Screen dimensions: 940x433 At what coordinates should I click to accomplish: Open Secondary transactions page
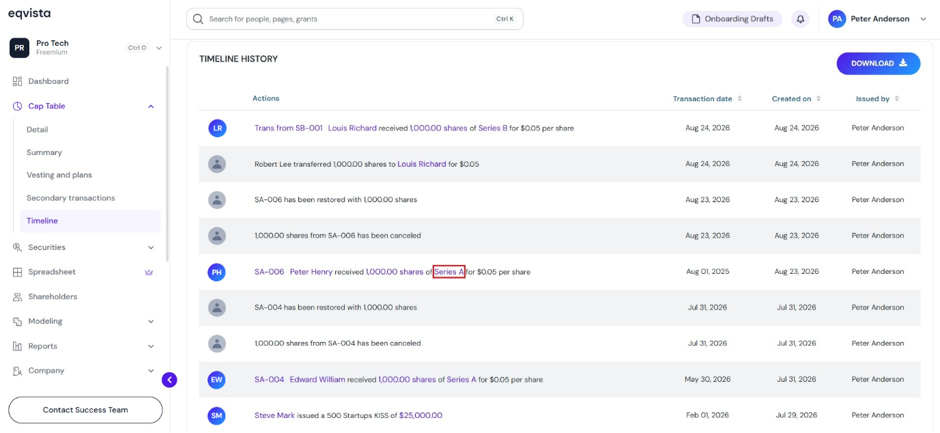pyautogui.click(x=71, y=198)
